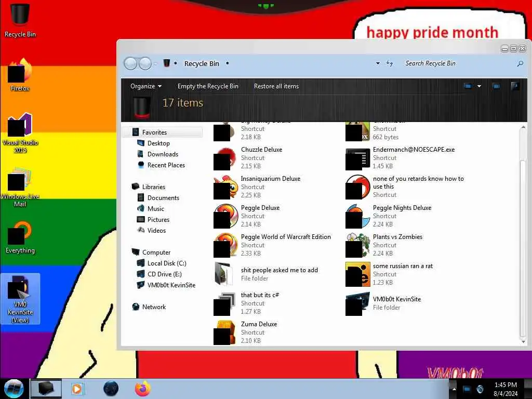The height and width of the screenshot is (399, 532).
Task: Open Visual Studio 2015 desktop shortcut
Action: pos(20,133)
